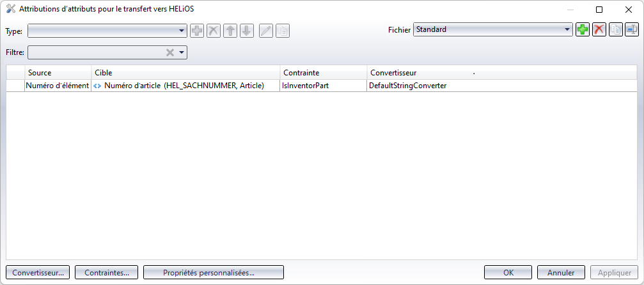Click the rename file icon at far right
644x285 pixels.
tap(632, 29)
